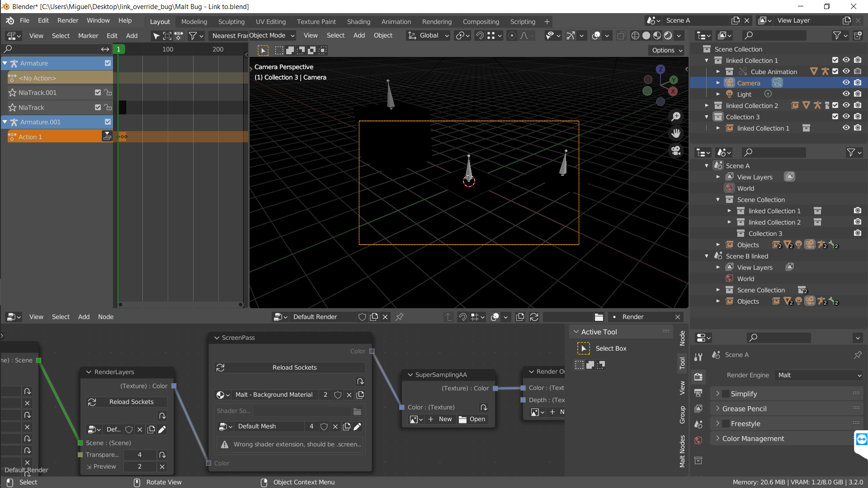Click the Light bulb icon in the outliner
The height and width of the screenshot is (488, 868).
point(730,94)
